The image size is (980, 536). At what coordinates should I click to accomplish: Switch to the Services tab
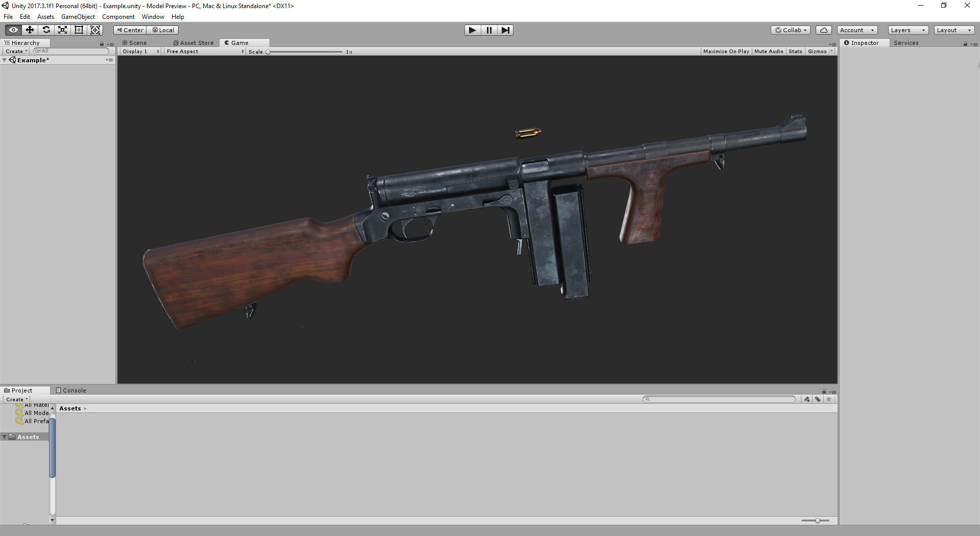coord(906,43)
